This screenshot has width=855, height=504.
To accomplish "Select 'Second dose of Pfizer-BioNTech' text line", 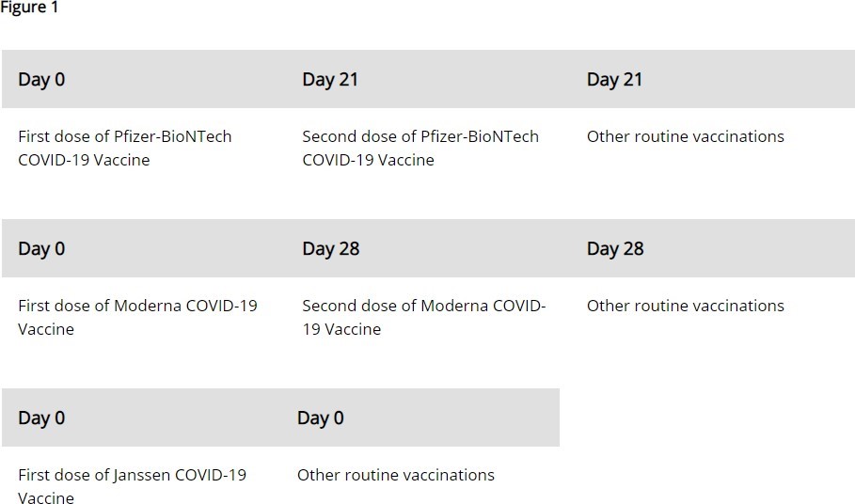I will tap(420, 136).
